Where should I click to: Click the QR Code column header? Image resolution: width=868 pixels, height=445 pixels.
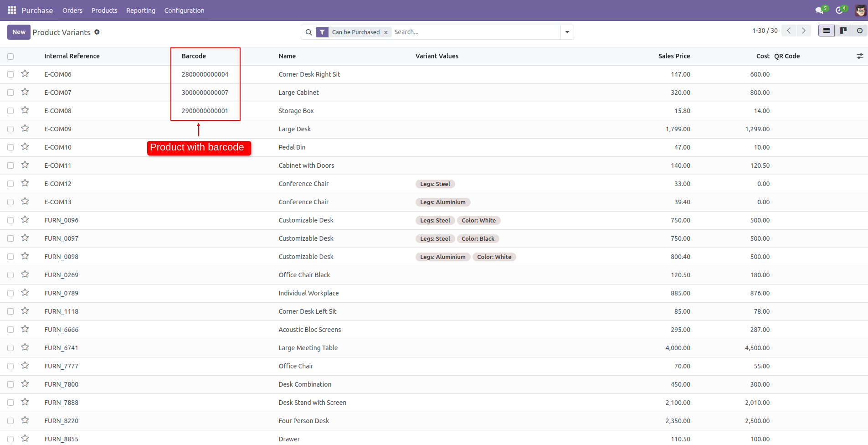(x=787, y=56)
